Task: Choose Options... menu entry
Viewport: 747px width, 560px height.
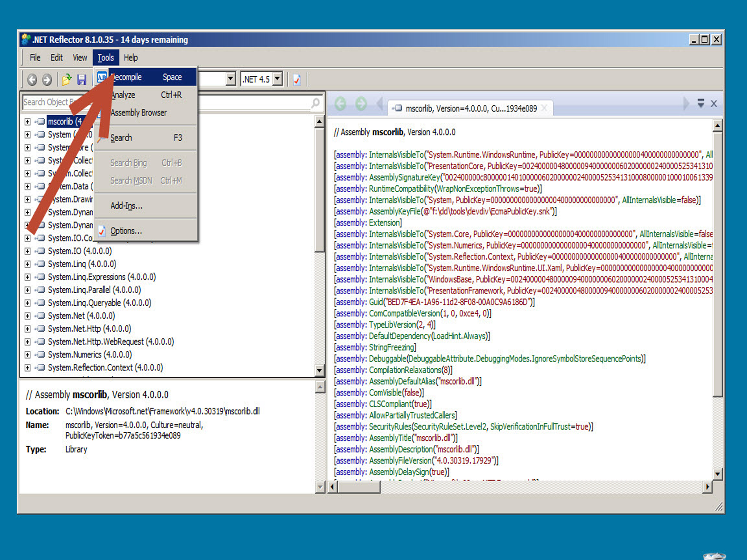Action: coord(146,231)
